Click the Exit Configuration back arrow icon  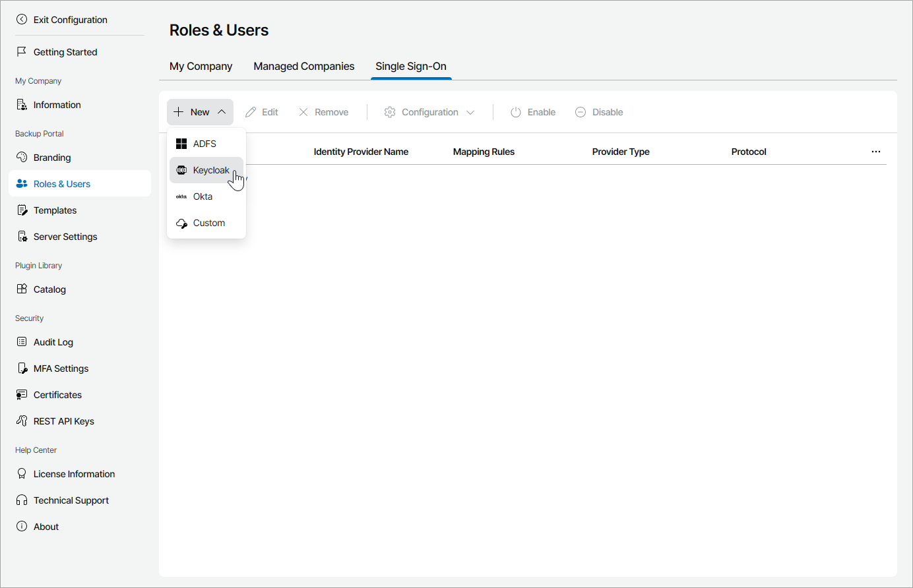(22, 20)
